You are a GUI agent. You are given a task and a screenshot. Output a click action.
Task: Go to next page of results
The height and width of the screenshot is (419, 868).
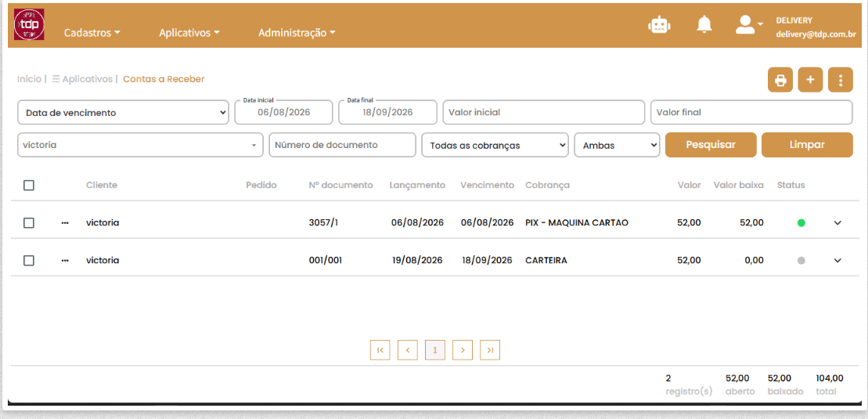tap(463, 350)
